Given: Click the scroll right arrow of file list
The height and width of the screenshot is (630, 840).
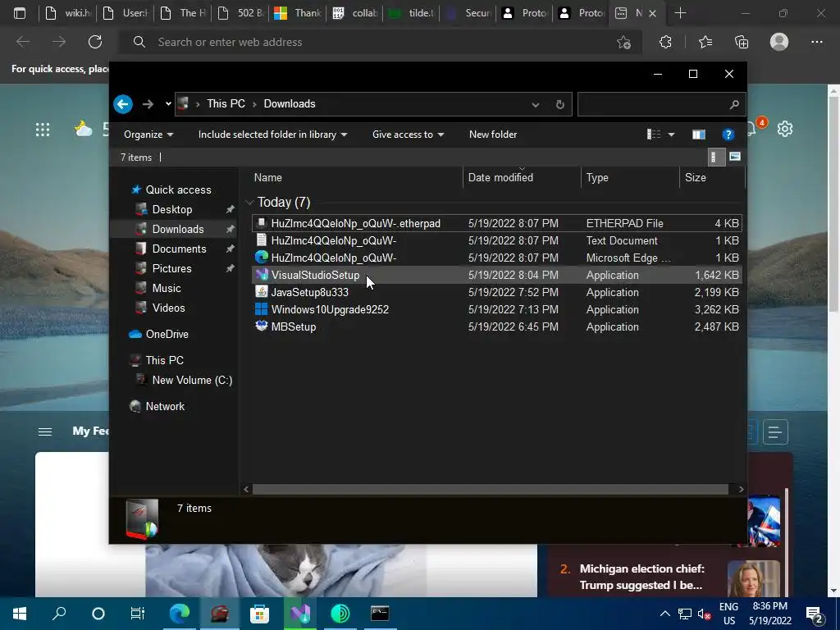Looking at the screenshot, I should [741, 489].
